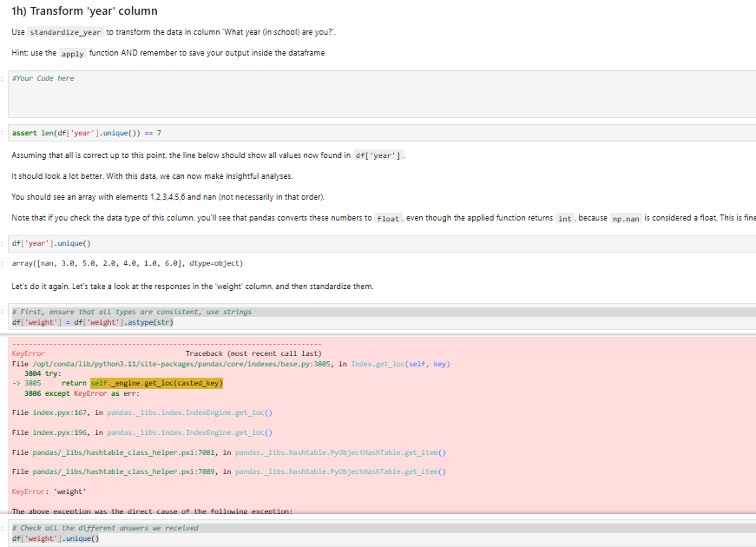Click the '#Your Code here' code cell
The height and width of the screenshot is (547, 756).
(x=382, y=94)
